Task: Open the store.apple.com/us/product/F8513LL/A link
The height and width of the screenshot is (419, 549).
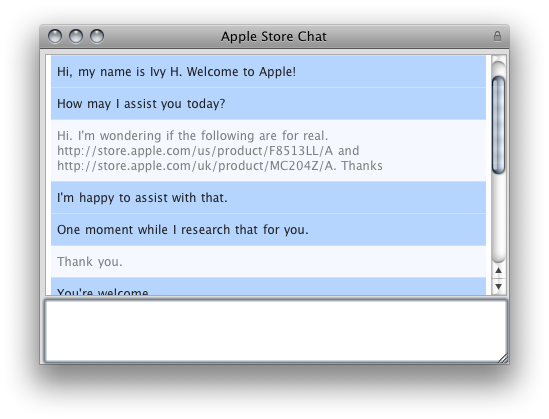Action: click(195, 151)
